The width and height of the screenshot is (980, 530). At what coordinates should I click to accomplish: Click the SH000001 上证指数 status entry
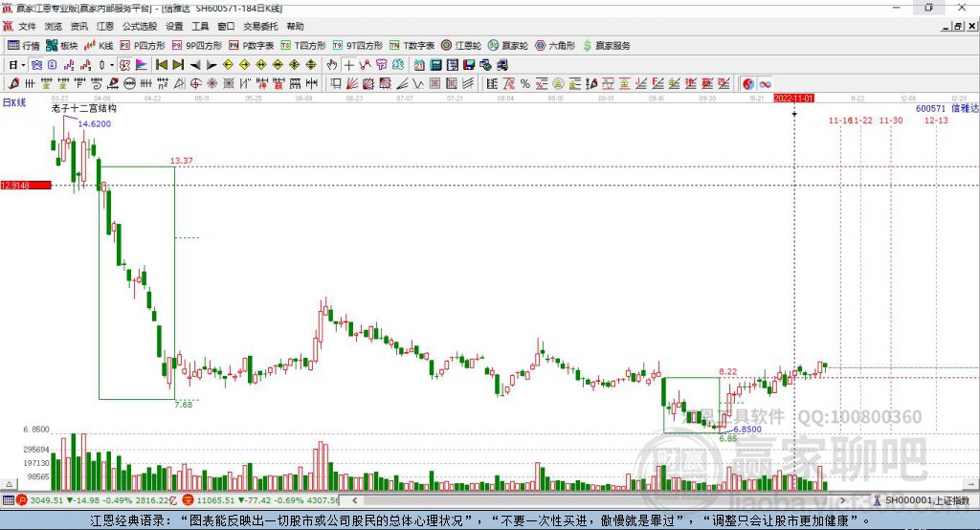tap(921, 500)
